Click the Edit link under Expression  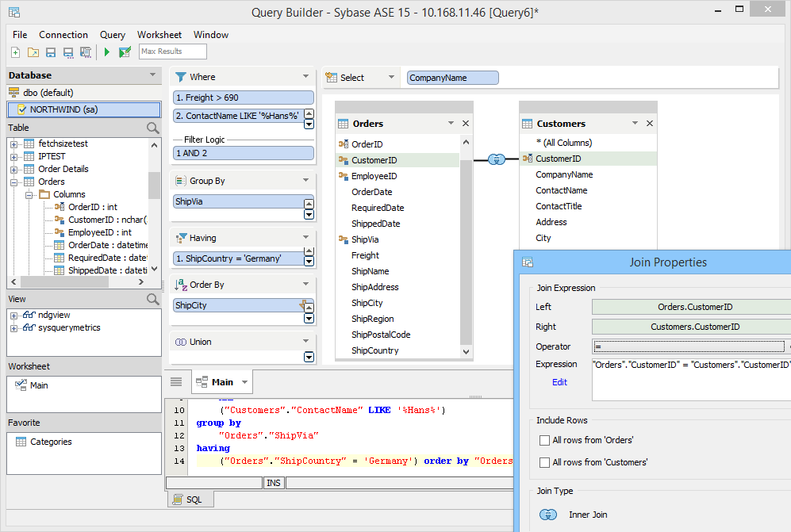pyautogui.click(x=559, y=382)
